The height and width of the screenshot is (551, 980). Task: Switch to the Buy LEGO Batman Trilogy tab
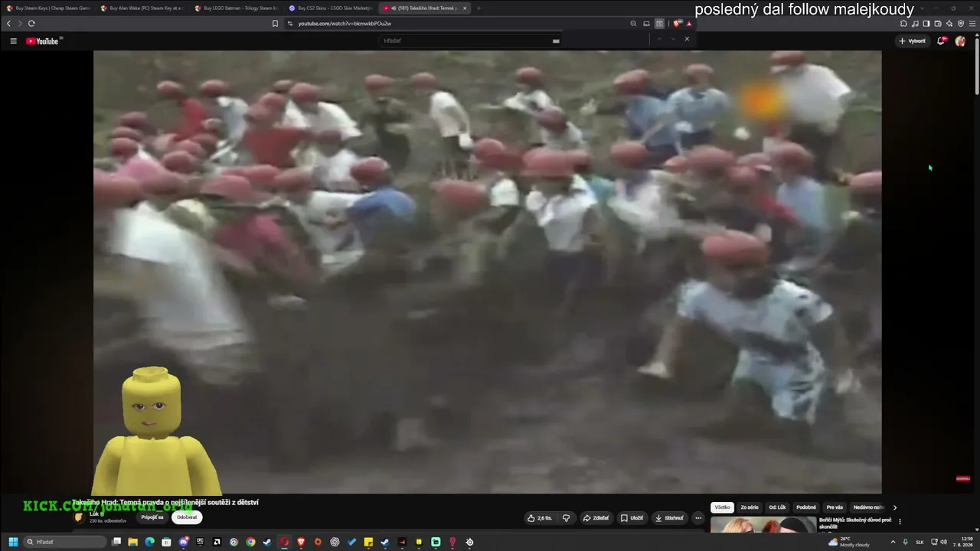[237, 8]
